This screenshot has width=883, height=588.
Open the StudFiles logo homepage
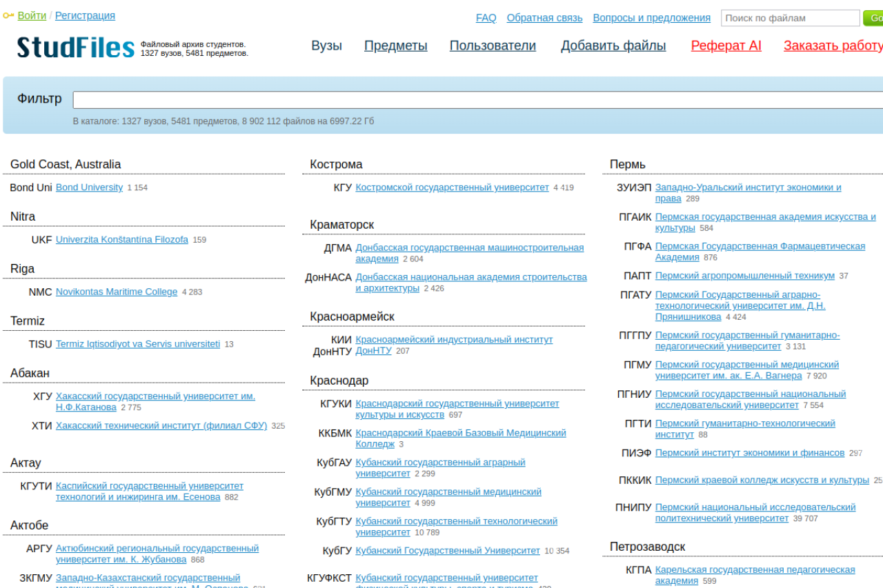(76, 48)
